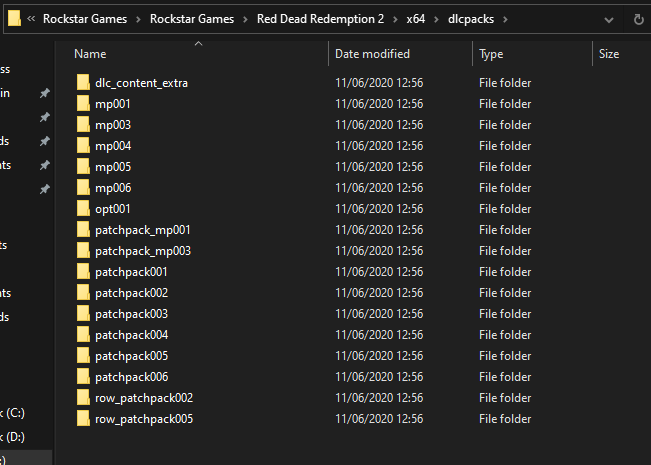The height and width of the screenshot is (465, 651).
Task: Select the patchpack004 folder name
Action: click(132, 335)
